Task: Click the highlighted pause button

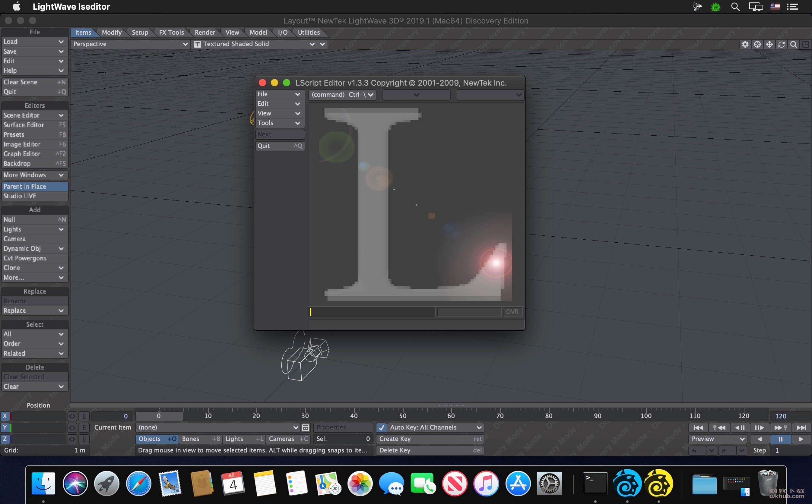Action: (x=780, y=439)
